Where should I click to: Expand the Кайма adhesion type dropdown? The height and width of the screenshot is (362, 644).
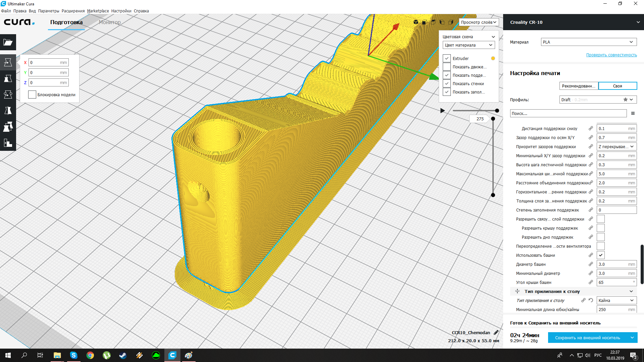point(616,300)
